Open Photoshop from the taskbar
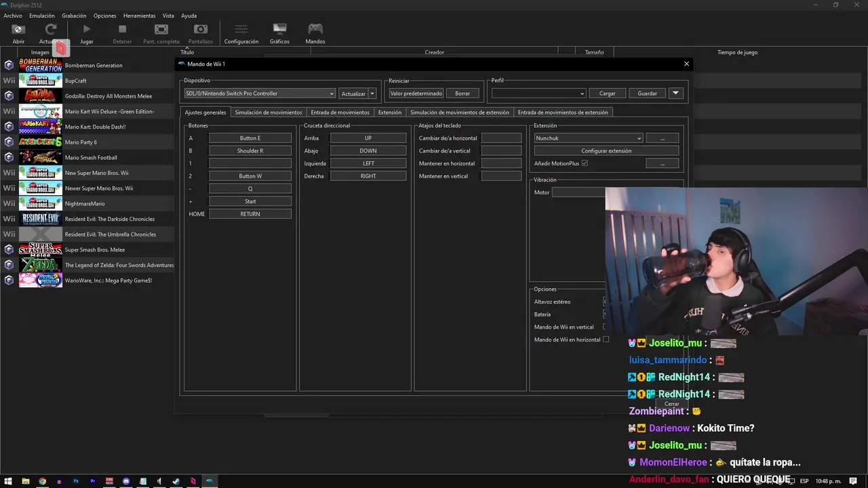Viewport: 868px width, 488px height. pyautogui.click(x=76, y=481)
